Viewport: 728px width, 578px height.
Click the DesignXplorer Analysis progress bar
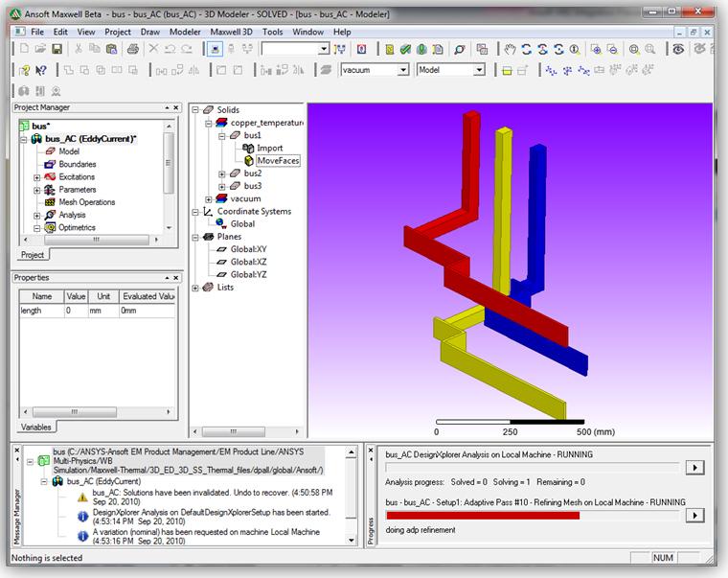click(x=532, y=467)
